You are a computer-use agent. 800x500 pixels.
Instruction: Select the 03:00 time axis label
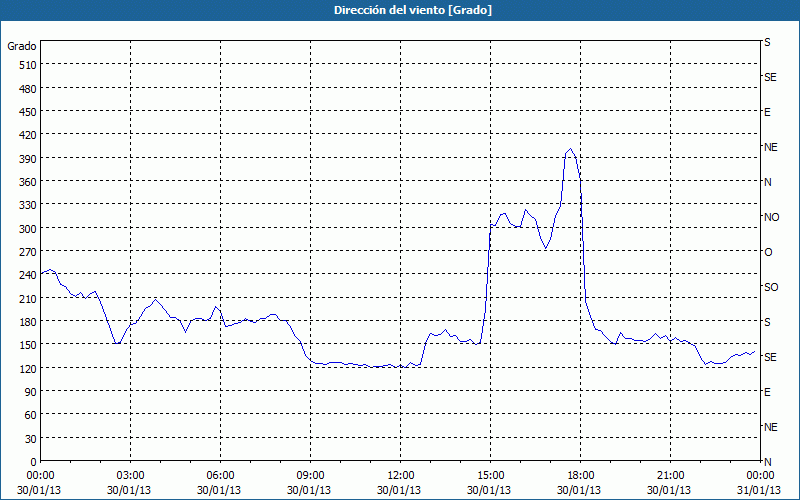click(131, 476)
